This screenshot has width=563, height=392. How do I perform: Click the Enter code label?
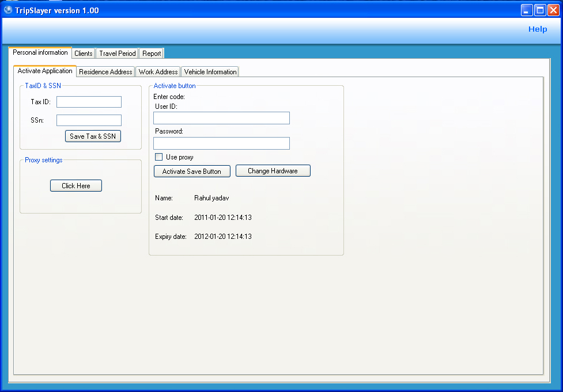(x=169, y=97)
